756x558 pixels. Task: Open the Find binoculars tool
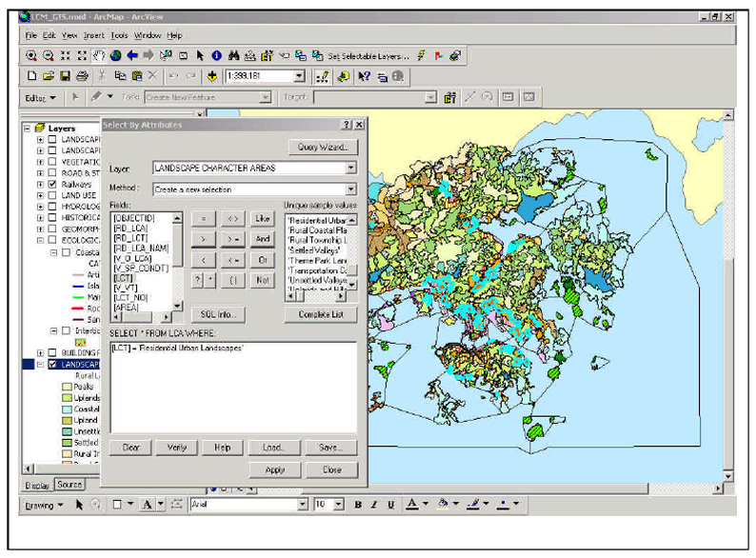(234, 56)
